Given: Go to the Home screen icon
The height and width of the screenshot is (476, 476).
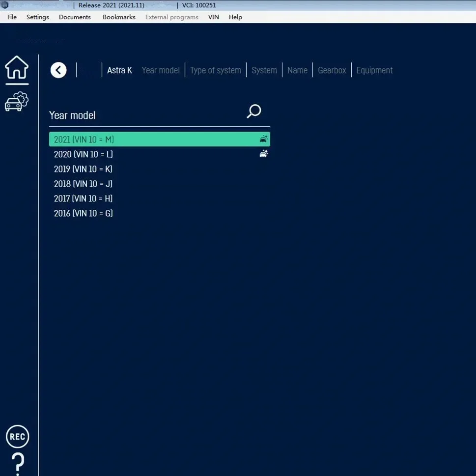Looking at the screenshot, I should (x=17, y=67).
